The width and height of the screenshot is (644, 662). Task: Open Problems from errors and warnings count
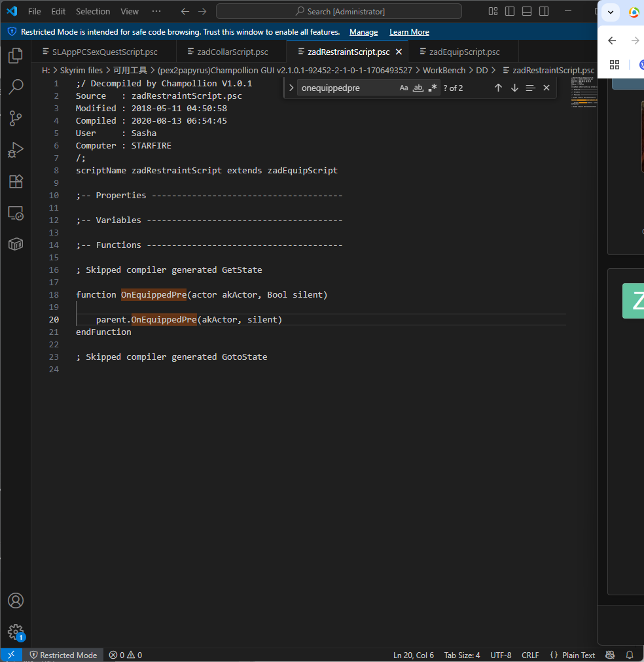(x=126, y=655)
